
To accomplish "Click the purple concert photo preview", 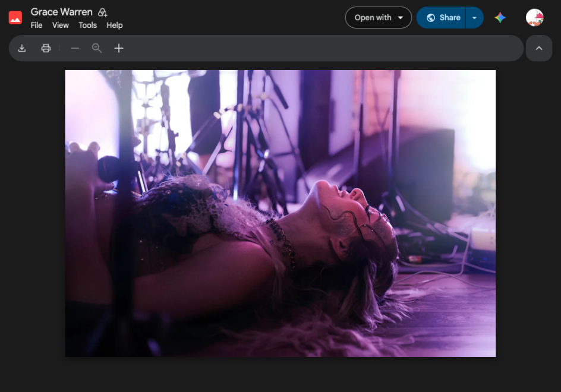I will [280, 214].
